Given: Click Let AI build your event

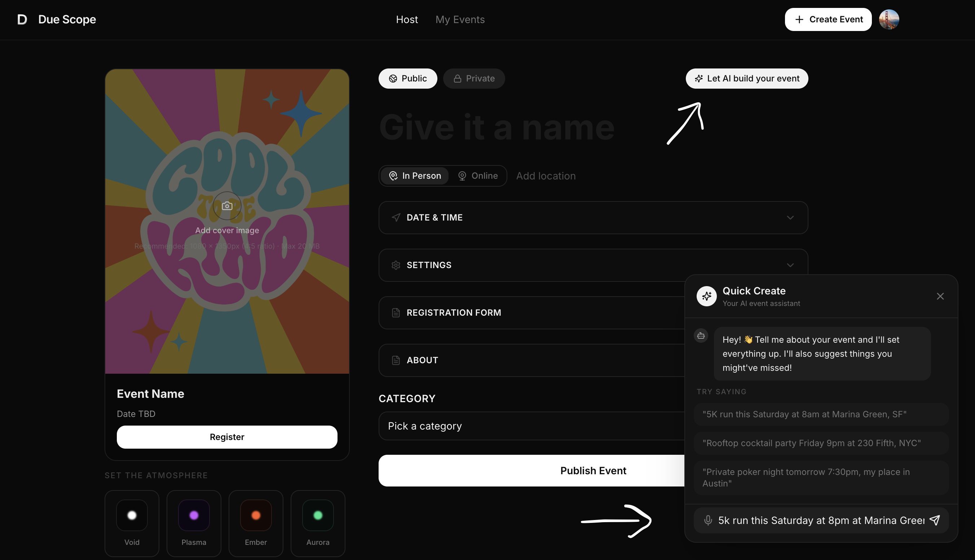Looking at the screenshot, I should [x=746, y=79].
